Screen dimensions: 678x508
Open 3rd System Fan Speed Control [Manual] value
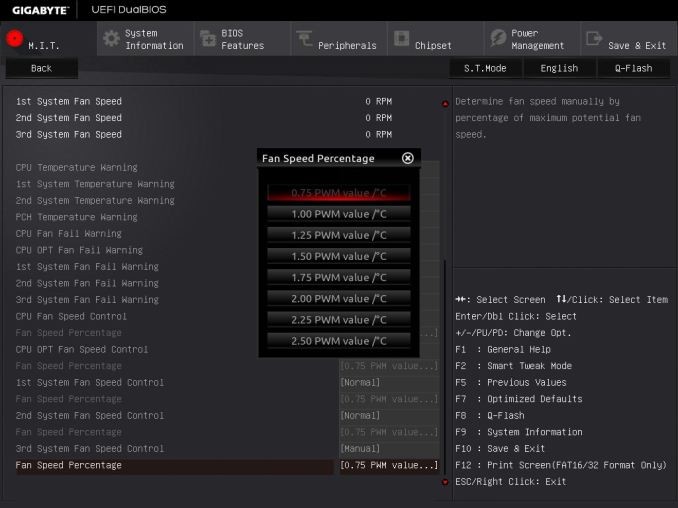[x=389, y=449]
